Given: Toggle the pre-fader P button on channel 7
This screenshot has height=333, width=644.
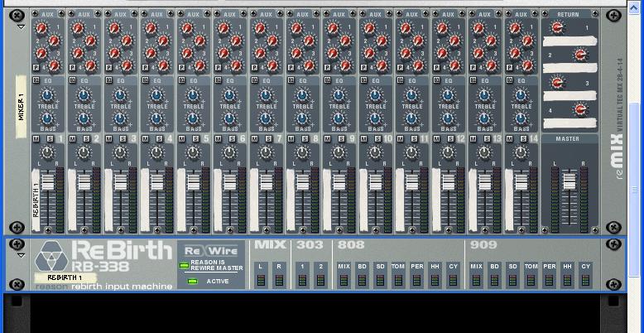Looking at the screenshot, I should (254, 67).
